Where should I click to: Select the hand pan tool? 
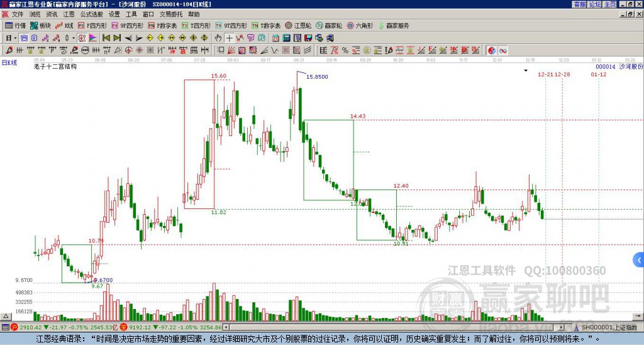[x=218, y=38]
